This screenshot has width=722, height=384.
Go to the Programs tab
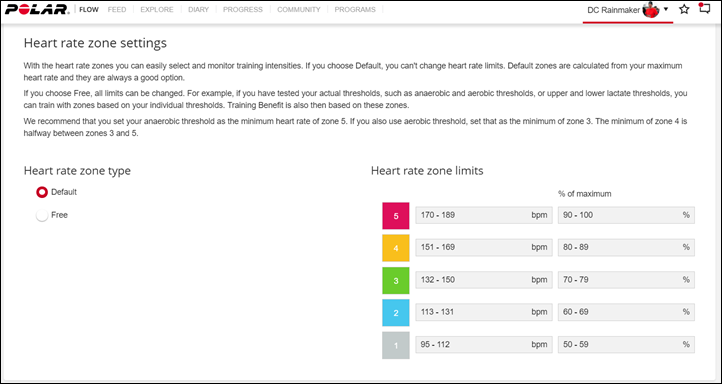tap(355, 9)
